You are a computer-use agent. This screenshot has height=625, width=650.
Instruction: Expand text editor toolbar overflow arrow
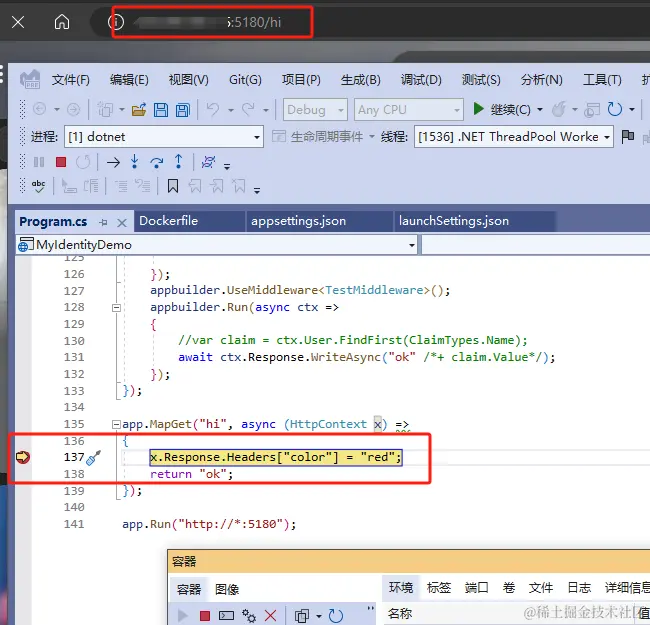[257, 191]
